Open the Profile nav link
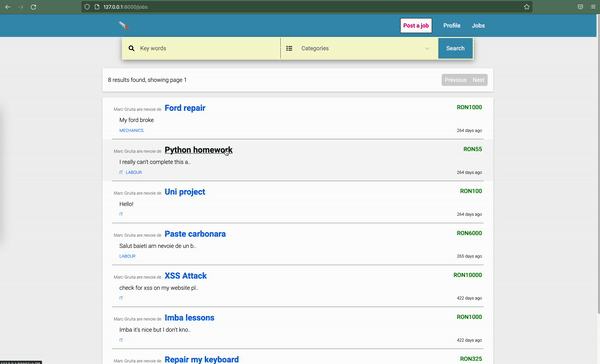Screen dimensions: 600x364 (452, 26)
